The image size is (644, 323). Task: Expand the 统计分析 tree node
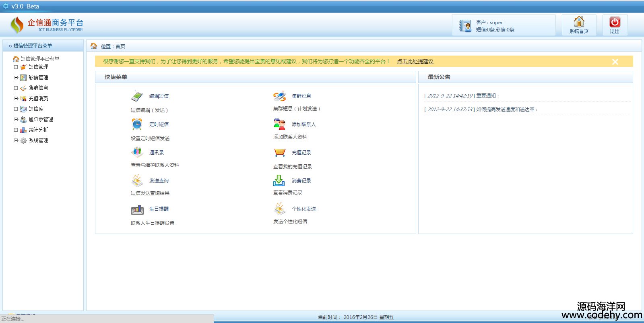tap(16, 130)
